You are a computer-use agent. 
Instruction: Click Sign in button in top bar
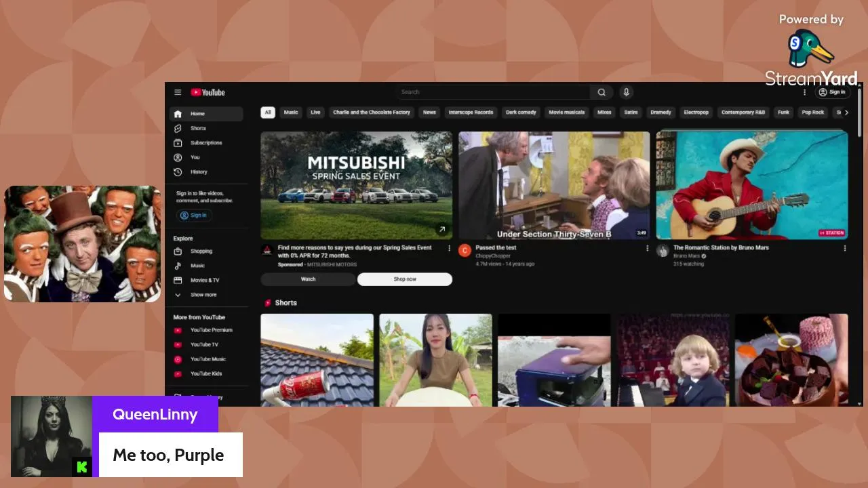833,92
